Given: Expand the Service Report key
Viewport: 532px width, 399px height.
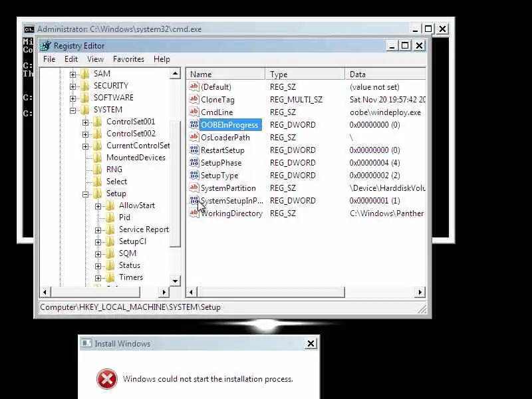Looking at the screenshot, I should pos(98,230).
